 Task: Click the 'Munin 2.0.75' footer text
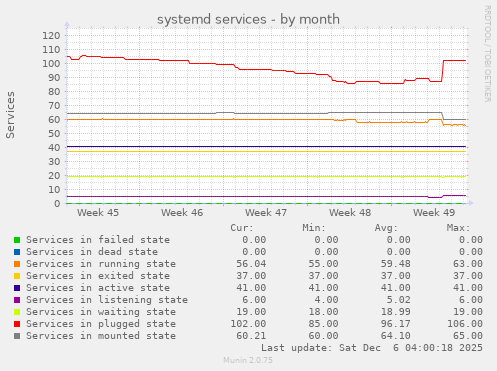pos(248,360)
